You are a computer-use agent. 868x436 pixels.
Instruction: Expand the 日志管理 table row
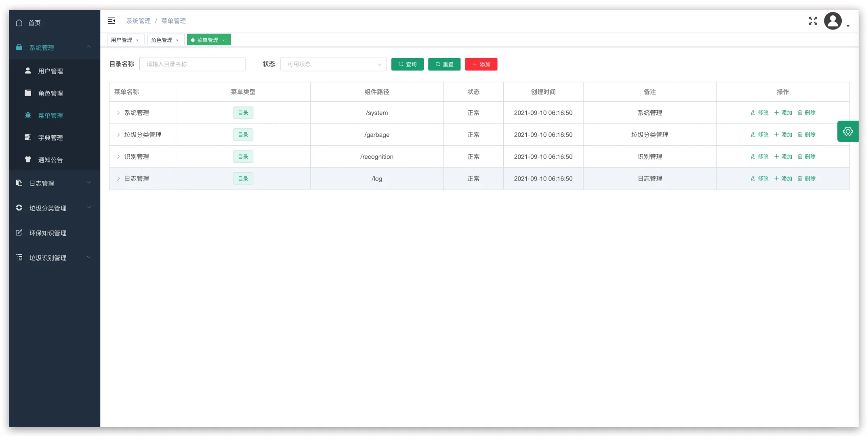tap(118, 179)
